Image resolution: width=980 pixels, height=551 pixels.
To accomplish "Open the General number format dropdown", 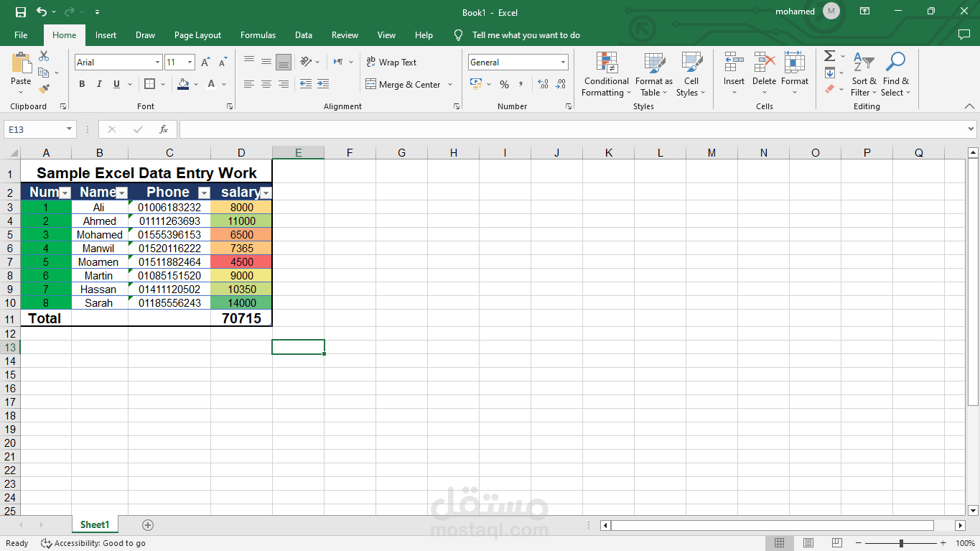I will (563, 62).
